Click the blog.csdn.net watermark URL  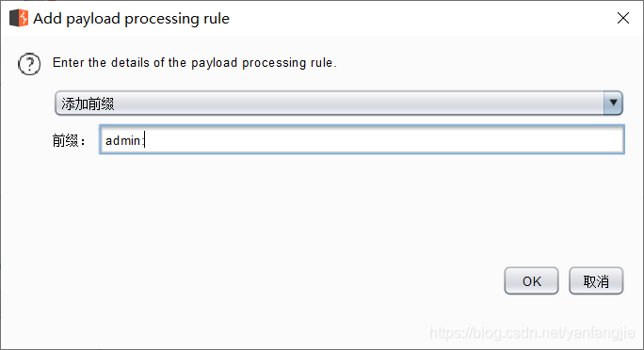(x=532, y=332)
